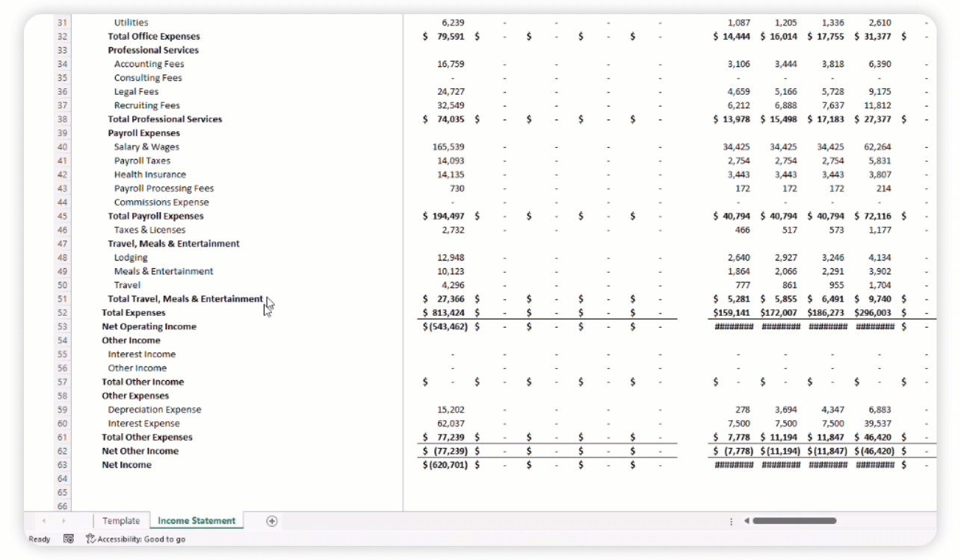Click the right sheet navigation arrow
Viewport: 961px width, 560px height.
64,521
